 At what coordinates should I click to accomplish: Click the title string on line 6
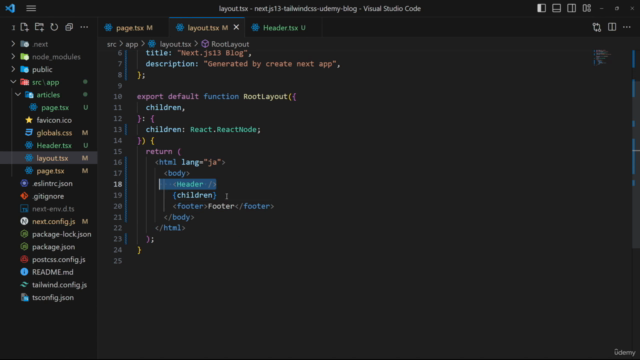click(214, 53)
